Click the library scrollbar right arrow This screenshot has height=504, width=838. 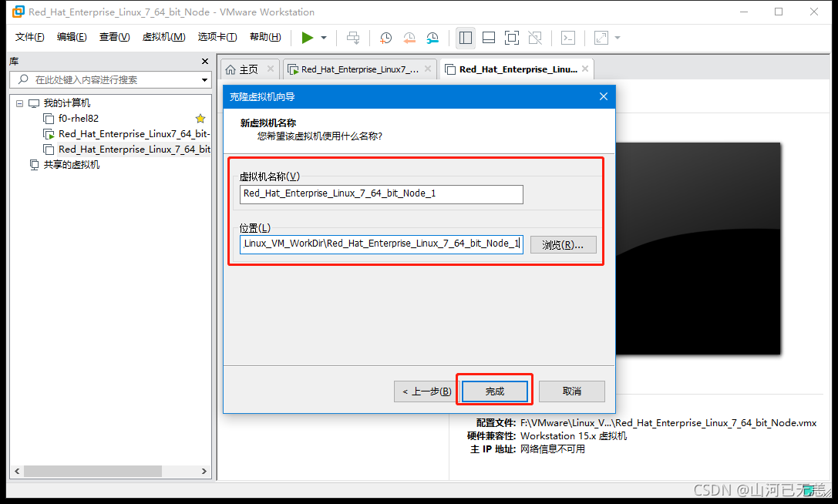pyautogui.click(x=204, y=472)
